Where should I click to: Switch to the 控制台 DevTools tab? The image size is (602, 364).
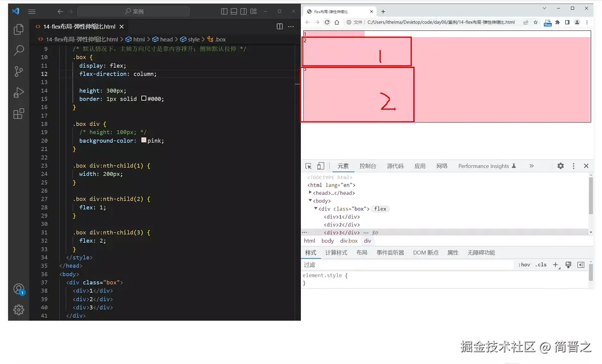click(x=368, y=166)
